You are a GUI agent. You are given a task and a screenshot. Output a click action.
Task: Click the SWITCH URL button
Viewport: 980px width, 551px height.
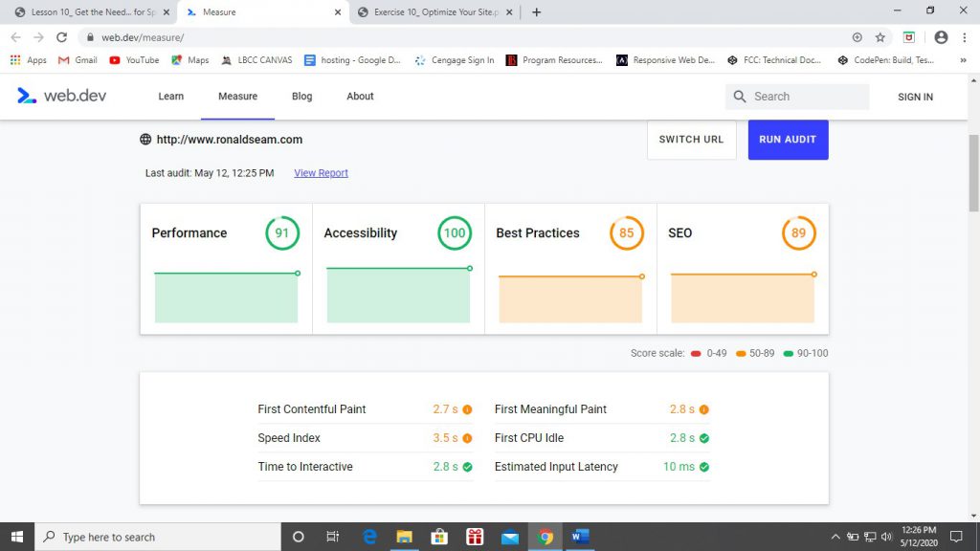(691, 140)
